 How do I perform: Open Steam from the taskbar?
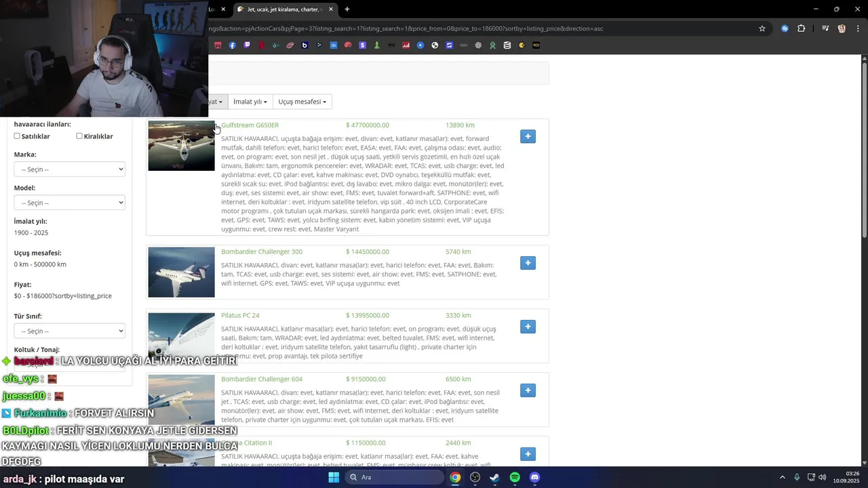[494, 477]
